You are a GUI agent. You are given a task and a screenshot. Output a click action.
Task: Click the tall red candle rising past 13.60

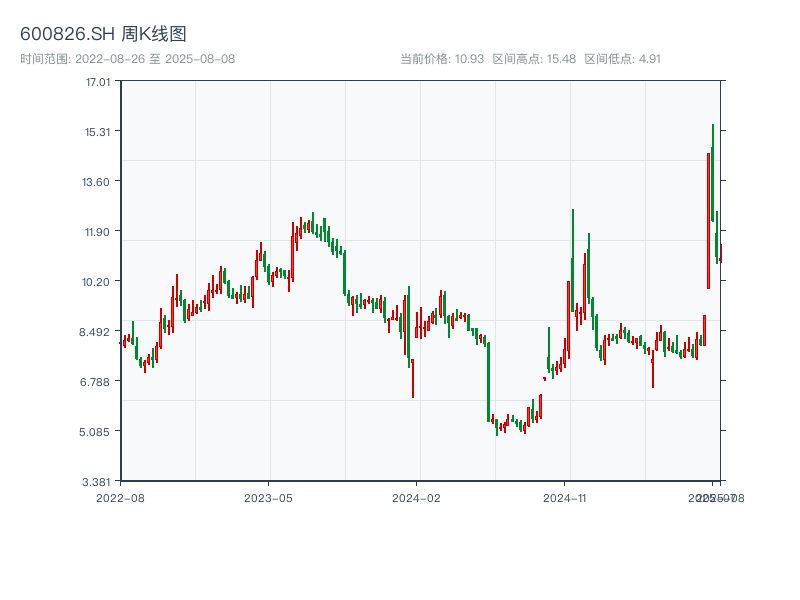[708, 220]
